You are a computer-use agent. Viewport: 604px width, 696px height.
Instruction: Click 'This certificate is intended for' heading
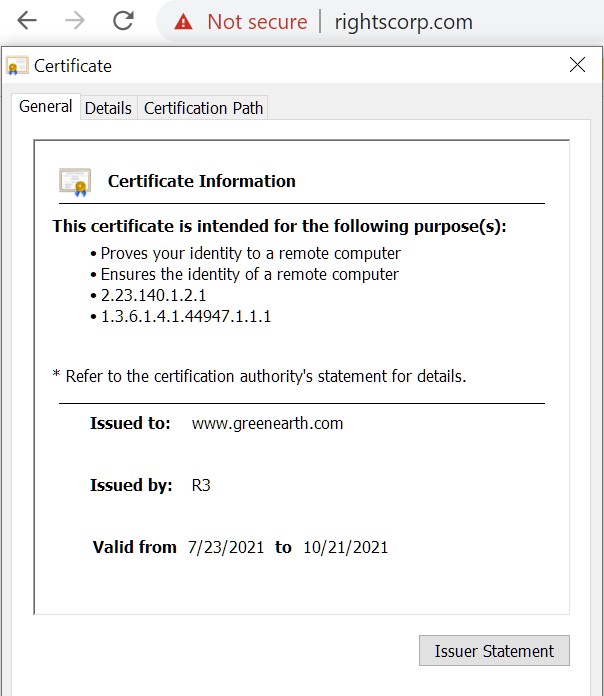279,226
